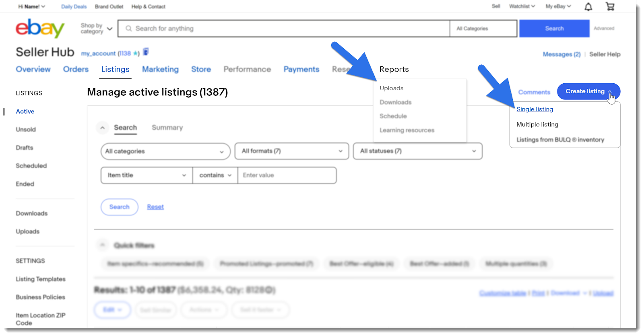Open notifications bell icon
Image resolution: width=644 pixels, height=336 pixels.
pyautogui.click(x=588, y=6)
